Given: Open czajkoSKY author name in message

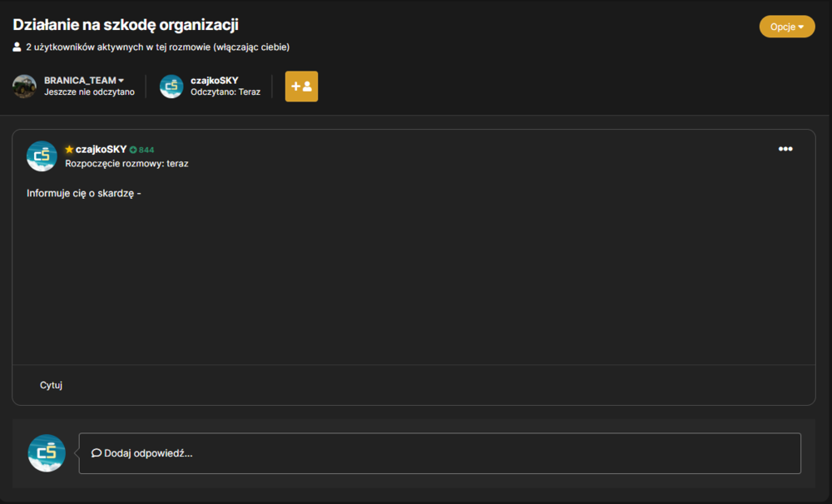Looking at the screenshot, I should 101,150.
